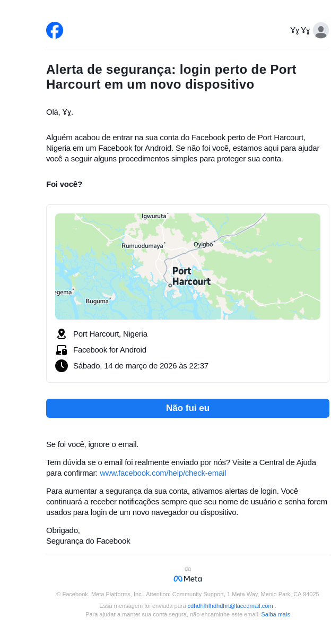Click the device lock icon
The width and height of the screenshot is (331, 644).
(62, 350)
